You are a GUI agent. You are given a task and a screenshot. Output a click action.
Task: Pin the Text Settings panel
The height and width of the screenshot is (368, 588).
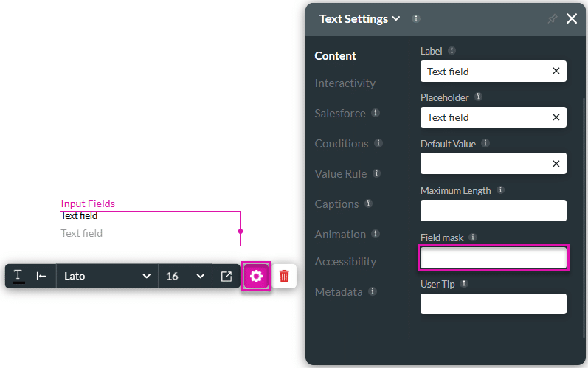(552, 19)
